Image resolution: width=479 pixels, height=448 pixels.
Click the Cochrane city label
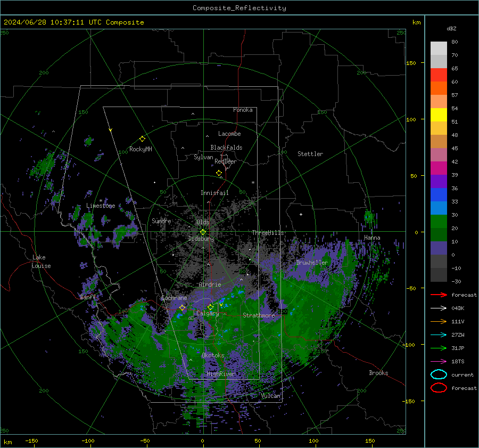pos(174,298)
